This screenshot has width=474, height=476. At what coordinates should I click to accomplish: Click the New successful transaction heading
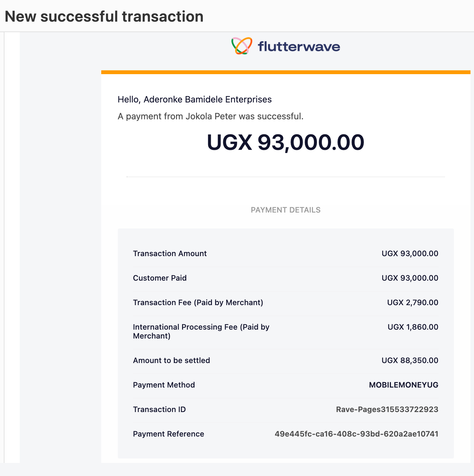click(104, 16)
